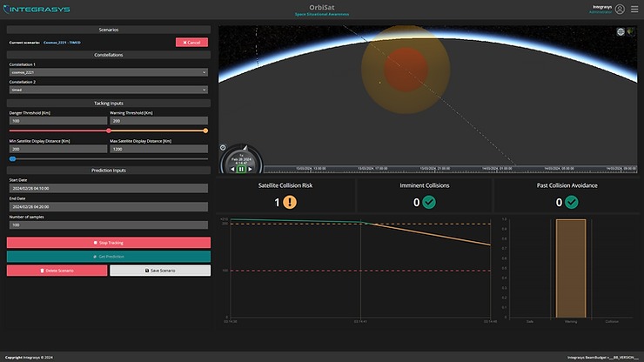Click the Delete Scenario button
644x362 pixels.
point(57,271)
